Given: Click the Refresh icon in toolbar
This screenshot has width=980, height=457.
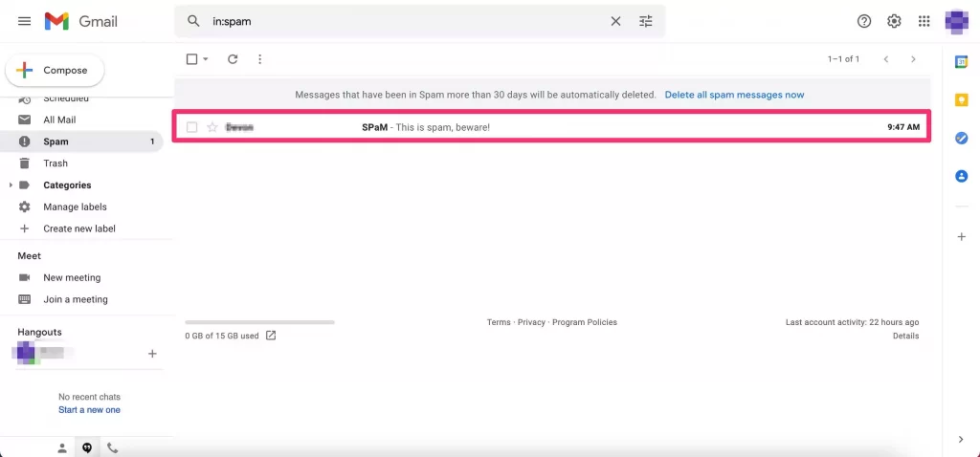Looking at the screenshot, I should [x=233, y=59].
